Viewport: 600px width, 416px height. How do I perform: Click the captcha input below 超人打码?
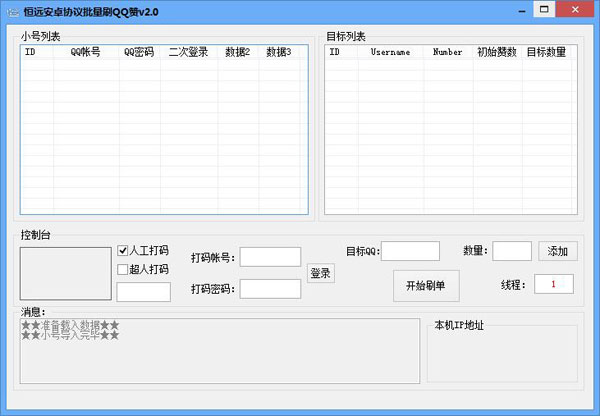click(x=143, y=292)
